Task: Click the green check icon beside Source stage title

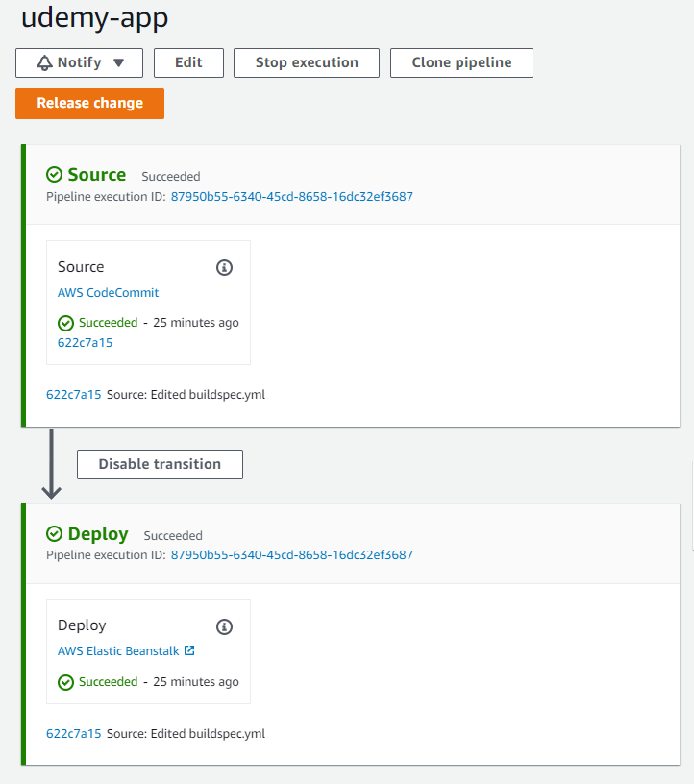Action: tap(54, 175)
